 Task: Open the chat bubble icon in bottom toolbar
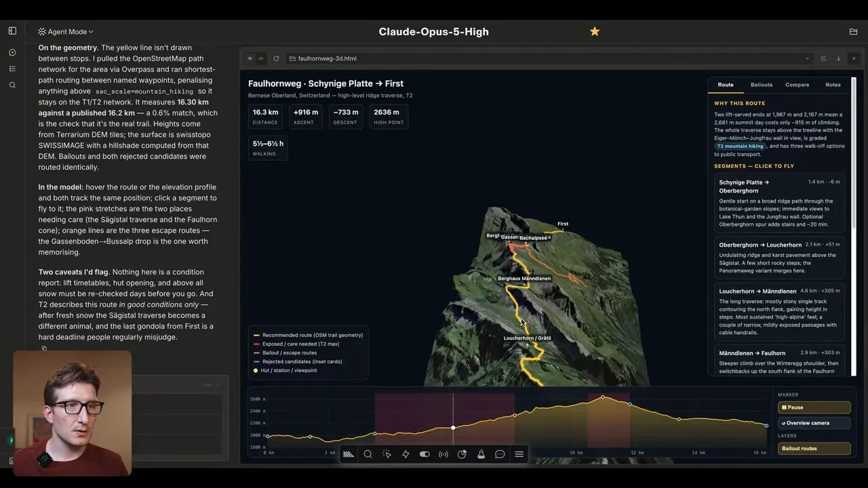click(x=500, y=454)
